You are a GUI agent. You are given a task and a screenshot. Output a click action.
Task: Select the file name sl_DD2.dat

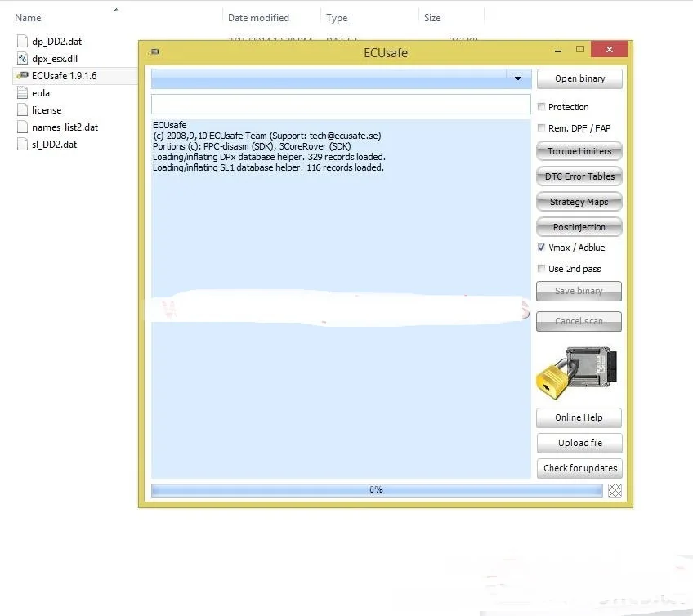pos(55,145)
